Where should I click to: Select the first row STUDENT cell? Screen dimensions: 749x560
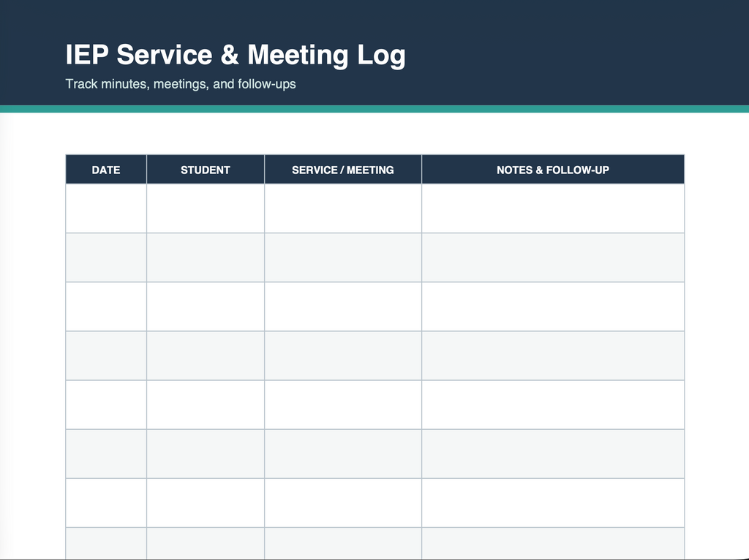[x=206, y=208]
